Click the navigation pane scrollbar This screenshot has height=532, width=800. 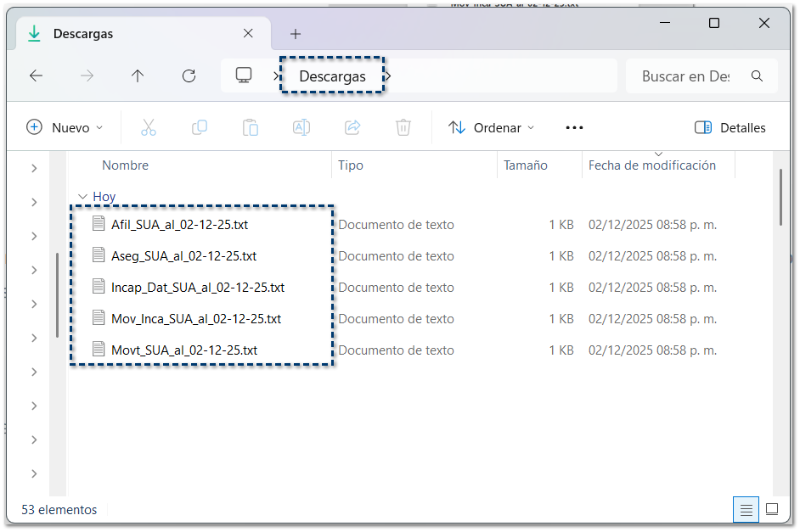point(57,295)
